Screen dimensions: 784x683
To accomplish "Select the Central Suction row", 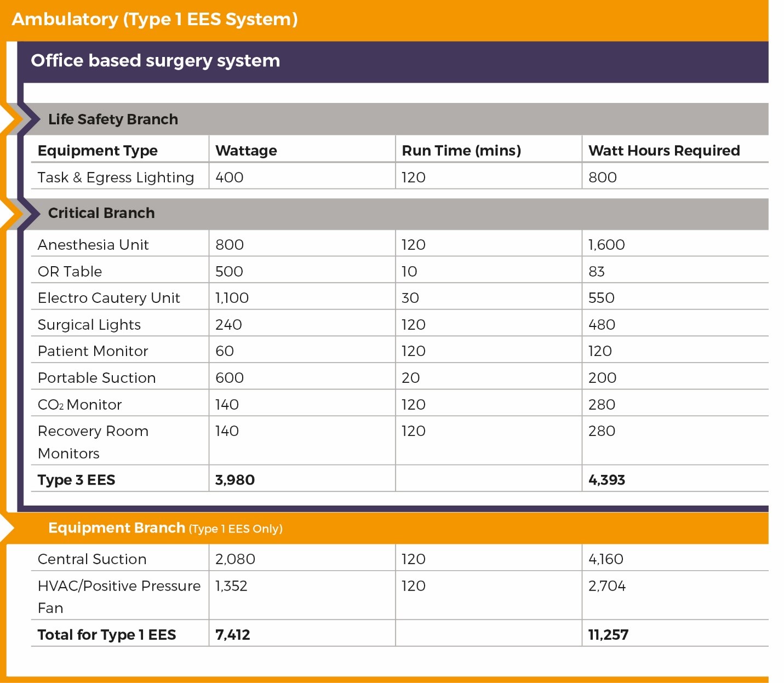I will [91, 559].
